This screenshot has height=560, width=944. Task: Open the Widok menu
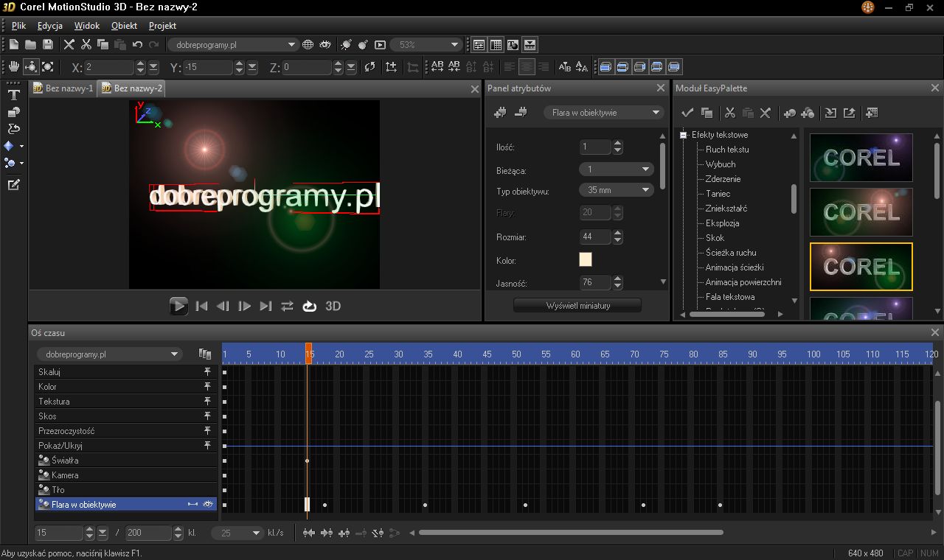[x=87, y=25]
